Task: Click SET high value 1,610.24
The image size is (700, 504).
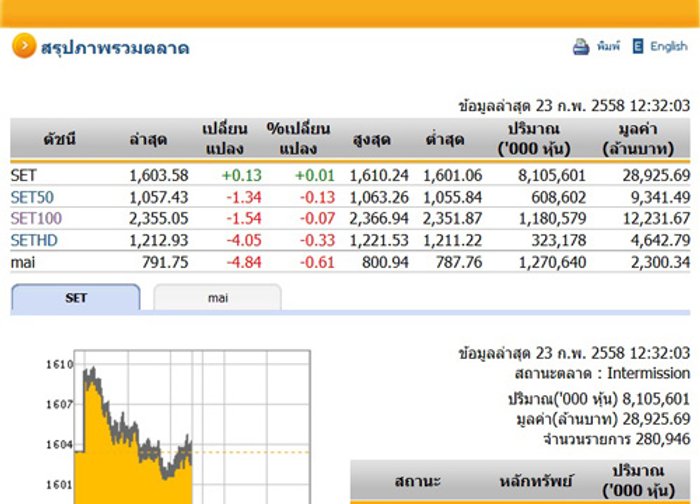Action: (379, 175)
